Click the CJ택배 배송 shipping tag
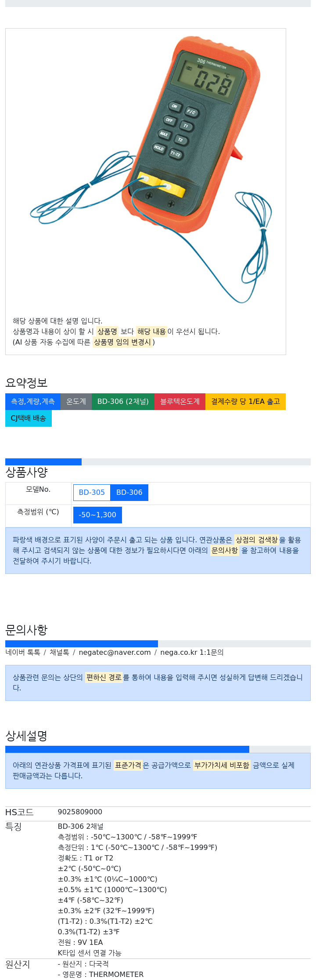 29,418
